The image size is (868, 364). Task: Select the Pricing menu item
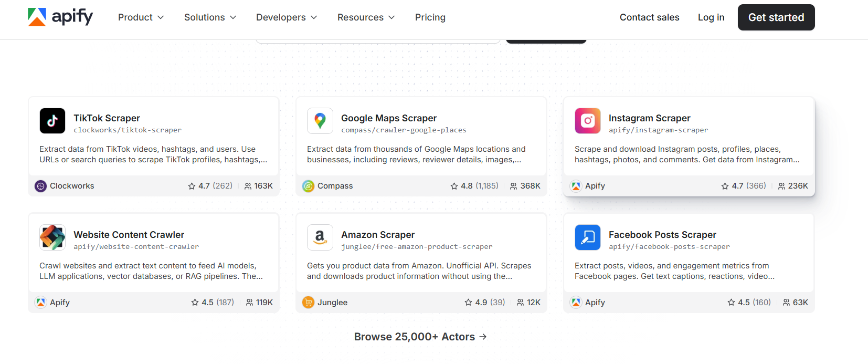click(430, 17)
